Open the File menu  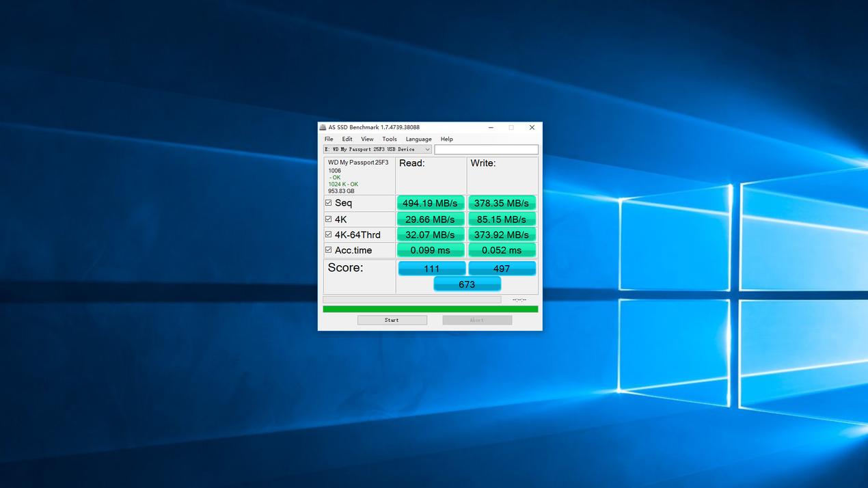pyautogui.click(x=329, y=139)
